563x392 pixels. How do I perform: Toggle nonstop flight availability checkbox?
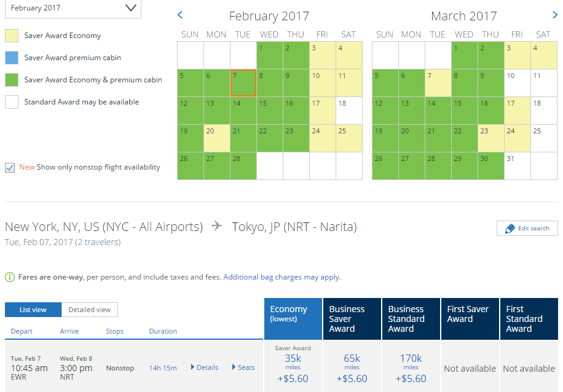10,167
